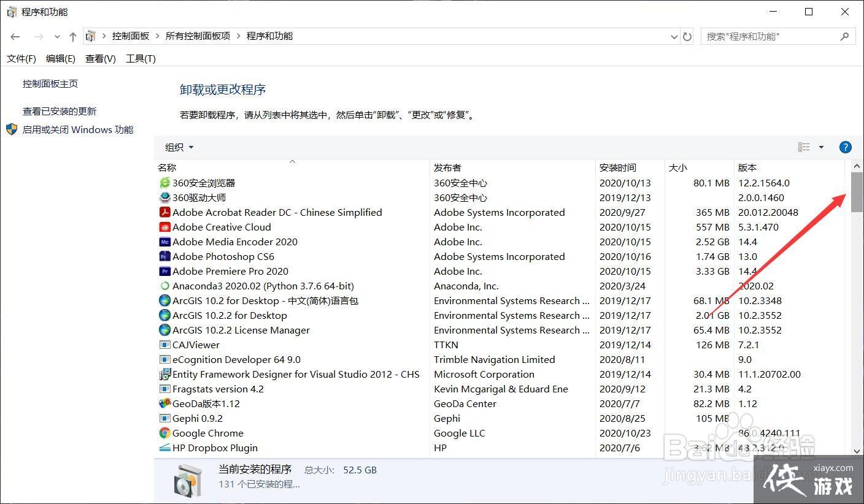This screenshot has height=504, width=864.
Task: Click the search magnifier icon
Action: click(844, 36)
